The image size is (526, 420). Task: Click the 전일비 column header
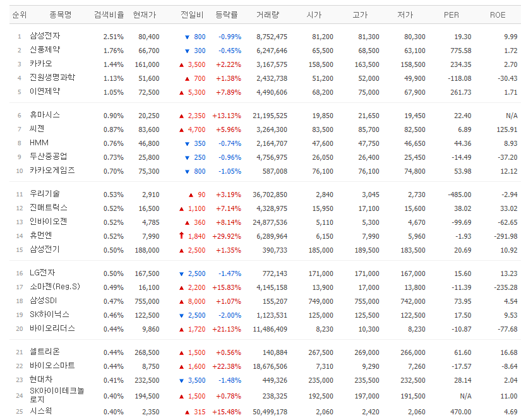tap(192, 15)
